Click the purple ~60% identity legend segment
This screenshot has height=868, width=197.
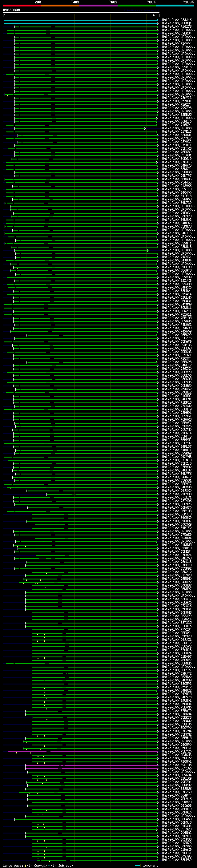[x=99, y=6]
